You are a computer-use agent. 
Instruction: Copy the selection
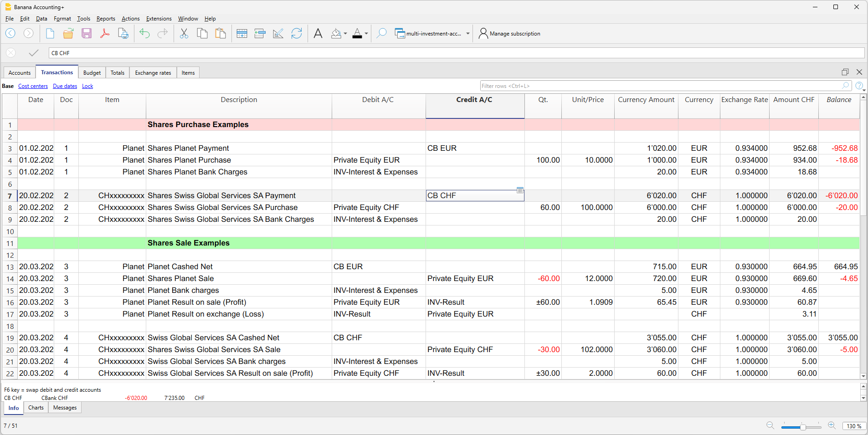[202, 33]
